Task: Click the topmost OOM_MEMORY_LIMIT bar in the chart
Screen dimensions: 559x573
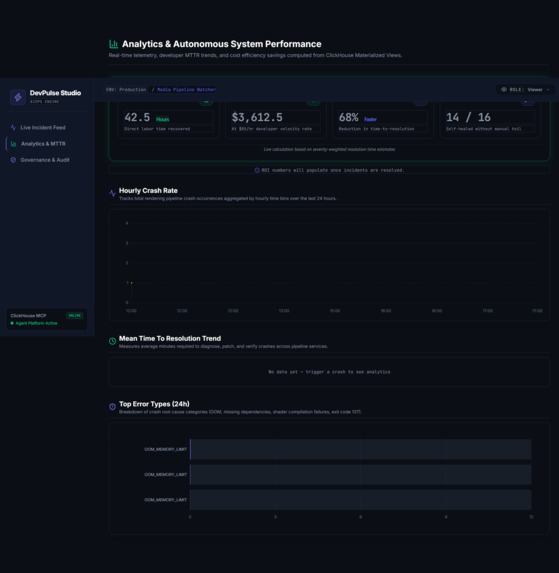Action: click(360, 449)
